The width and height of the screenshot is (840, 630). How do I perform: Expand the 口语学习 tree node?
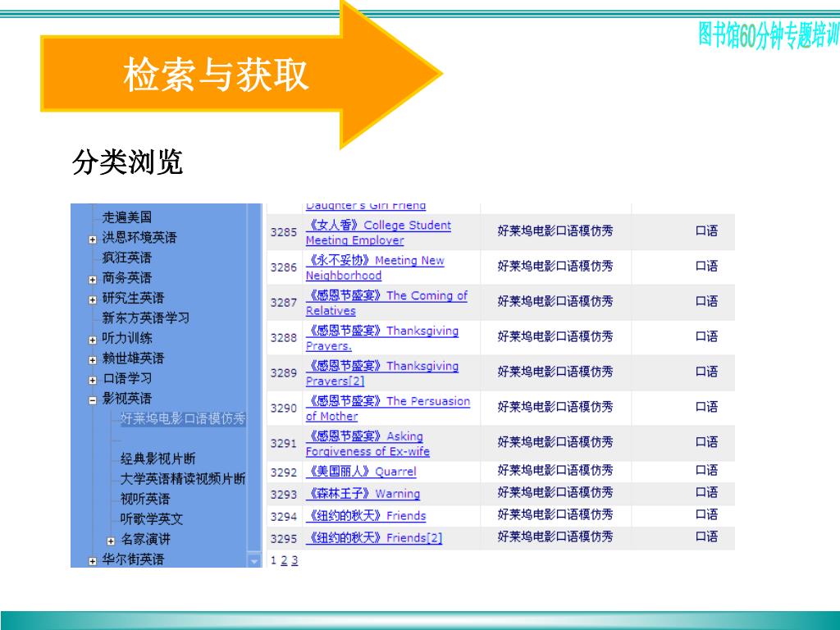click(93, 381)
